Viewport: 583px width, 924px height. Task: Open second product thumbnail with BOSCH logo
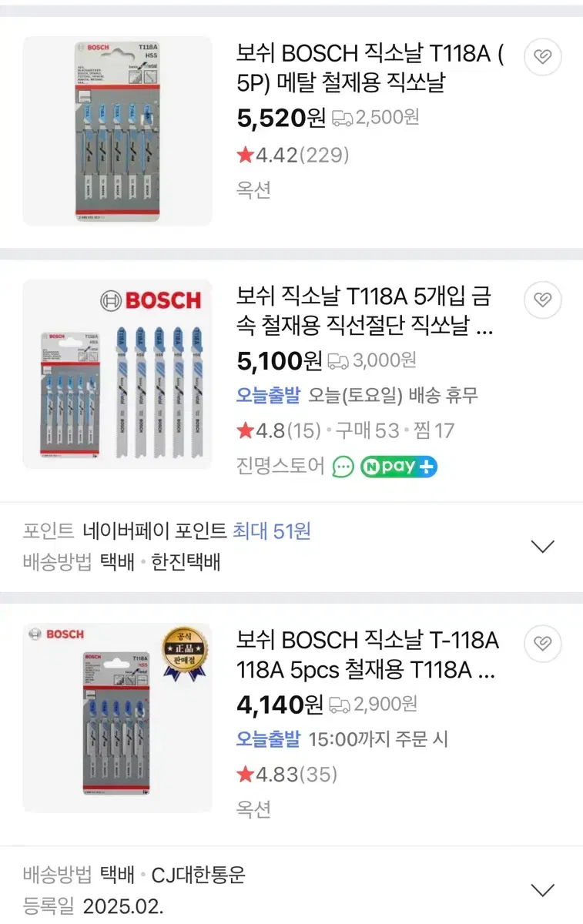pos(117,374)
